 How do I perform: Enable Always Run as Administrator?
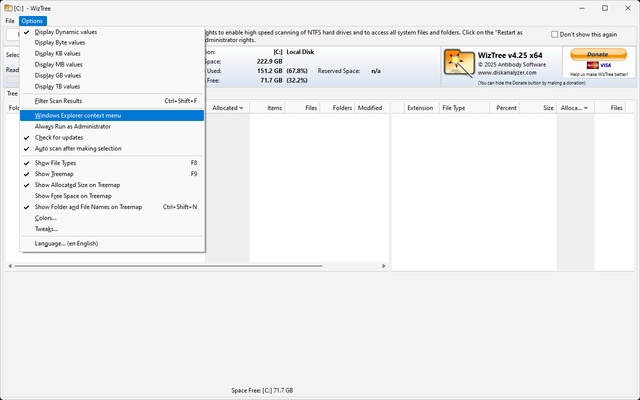tap(112, 127)
